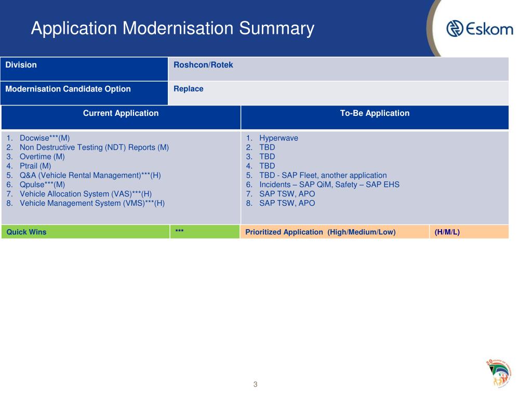
Task: Select the Hyperwave to-be entry
Action: (278, 138)
